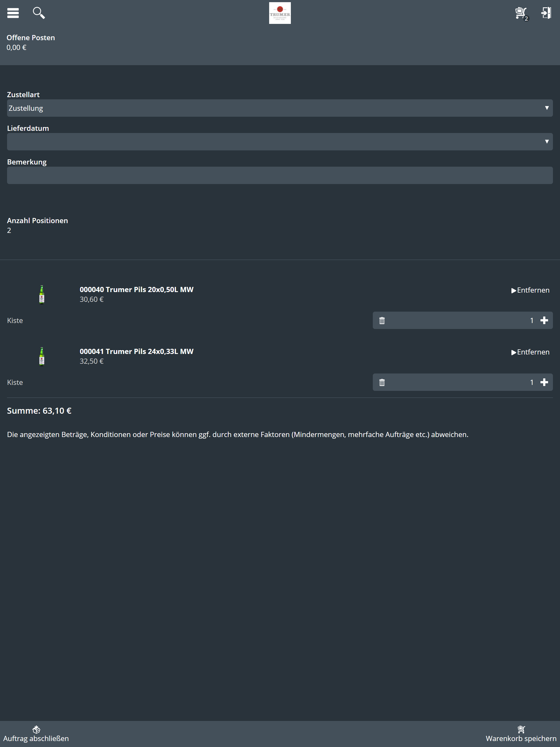The image size is (560, 747).
Task: Click the Trumer logo
Action: coord(280,13)
